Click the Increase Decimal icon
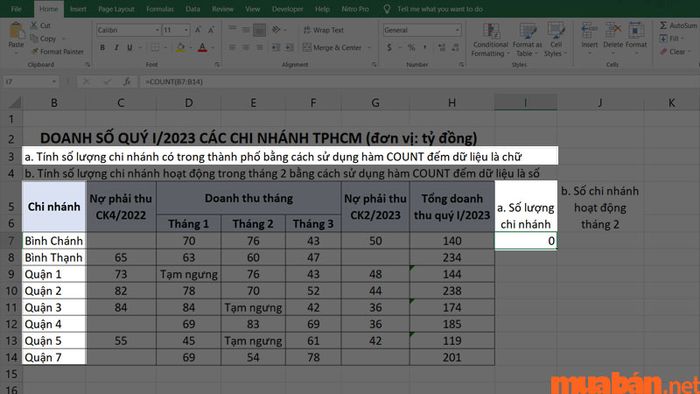700x394 pixels. coord(442,47)
